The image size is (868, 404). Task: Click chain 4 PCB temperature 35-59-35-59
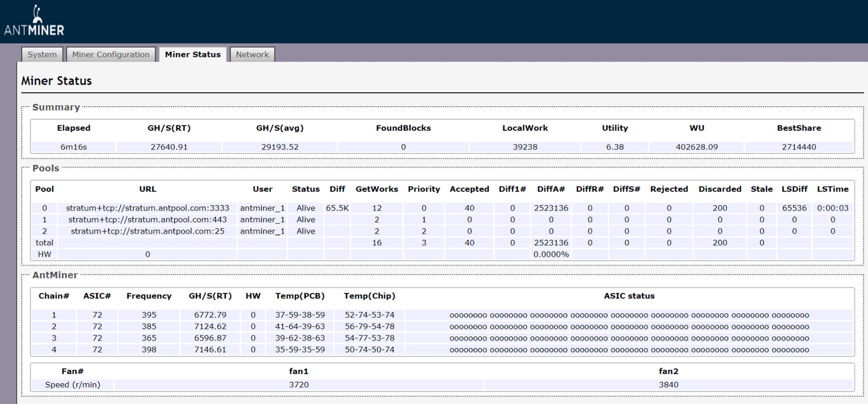[x=300, y=350]
